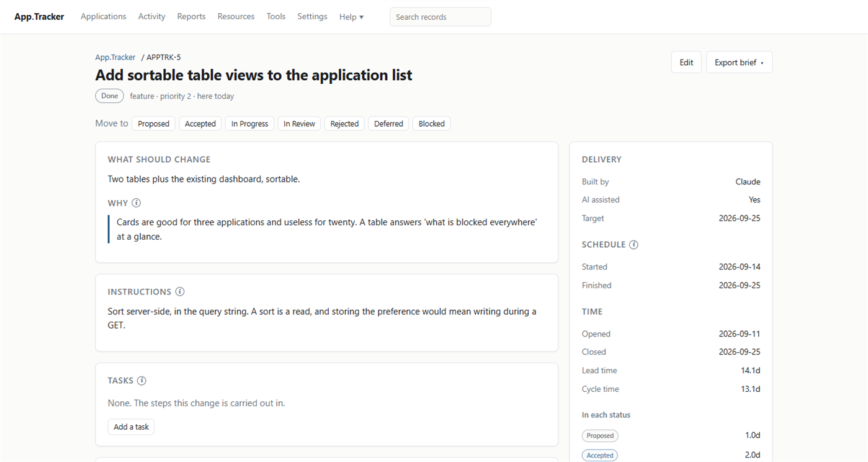868x462 pixels.
Task: Click the DELIVERY section heading
Action: 601,160
